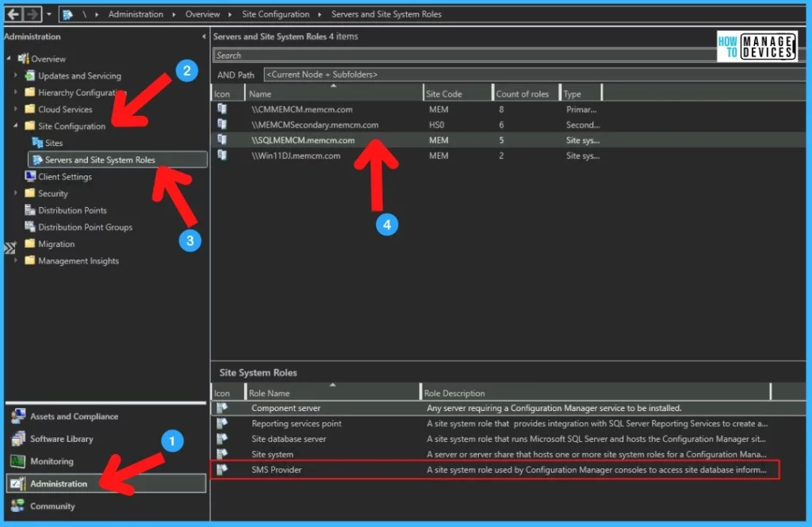This screenshot has width=812, height=527.
Task: Open the Current Node + Subfolders path dropdown
Action: (x=534, y=75)
